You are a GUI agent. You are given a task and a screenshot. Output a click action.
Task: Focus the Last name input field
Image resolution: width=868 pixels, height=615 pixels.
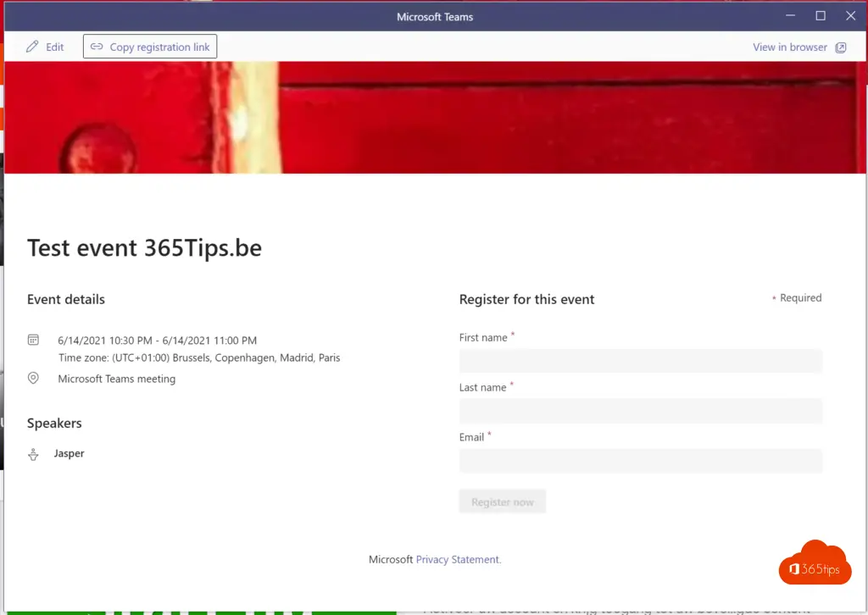tap(641, 411)
